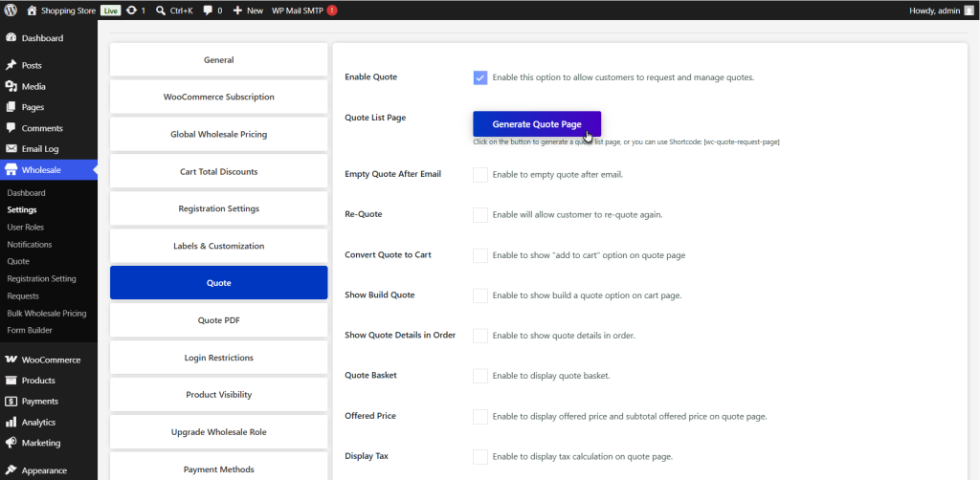Open the User Roles submenu link
Image resolution: width=980 pixels, height=480 pixels.
[26, 228]
